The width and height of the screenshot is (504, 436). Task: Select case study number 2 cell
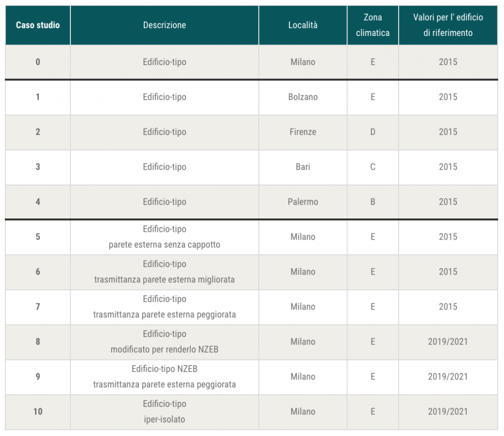tap(38, 132)
